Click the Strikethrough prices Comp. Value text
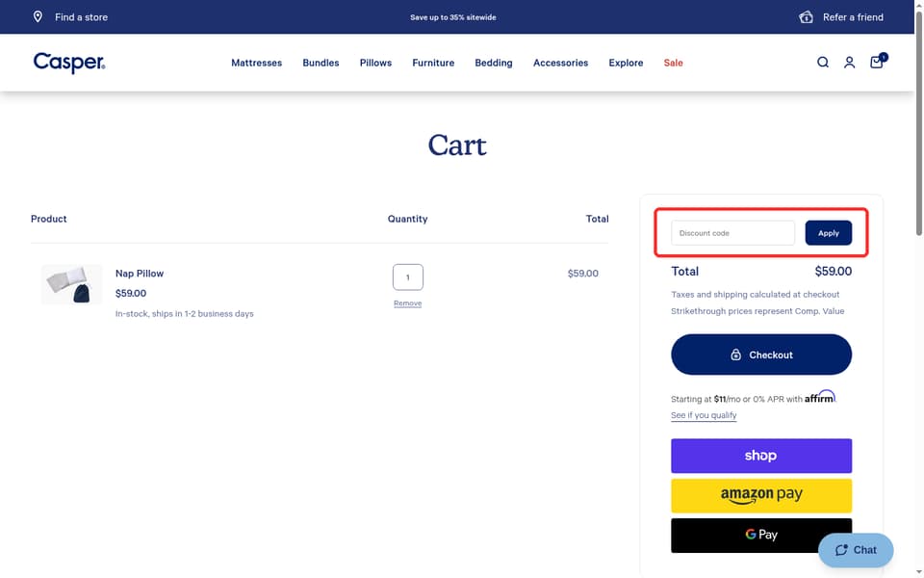This screenshot has height=578, width=924. coord(757,311)
